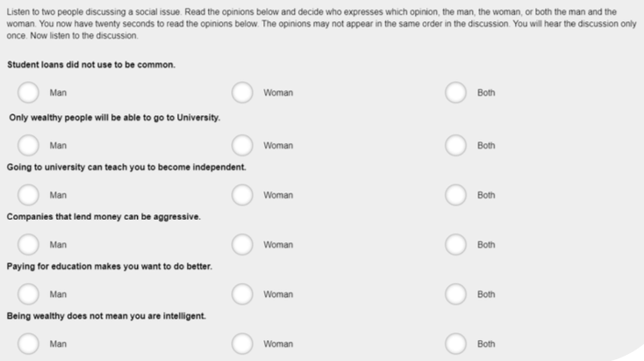Viewport: 644px width, 361px height.
Task: Pick Both for aggressive lending companies statement
Action: click(455, 244)
